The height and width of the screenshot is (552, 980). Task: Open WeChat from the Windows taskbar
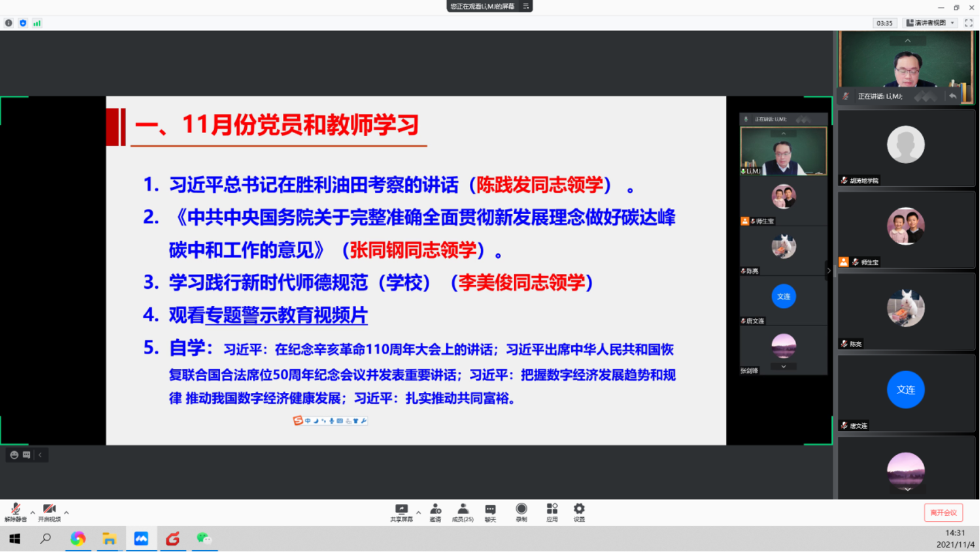[204, 538]
